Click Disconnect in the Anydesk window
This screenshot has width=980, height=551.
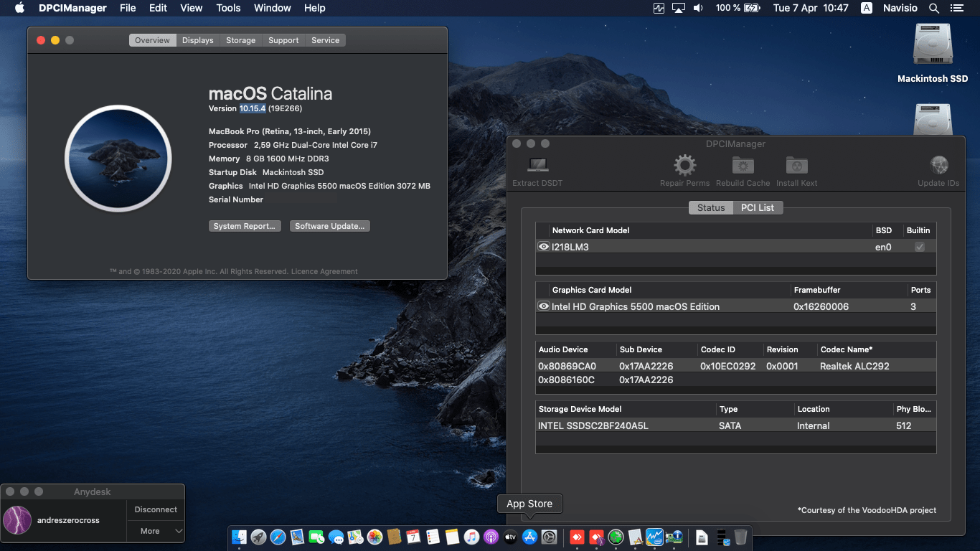[x=155, y=509]
